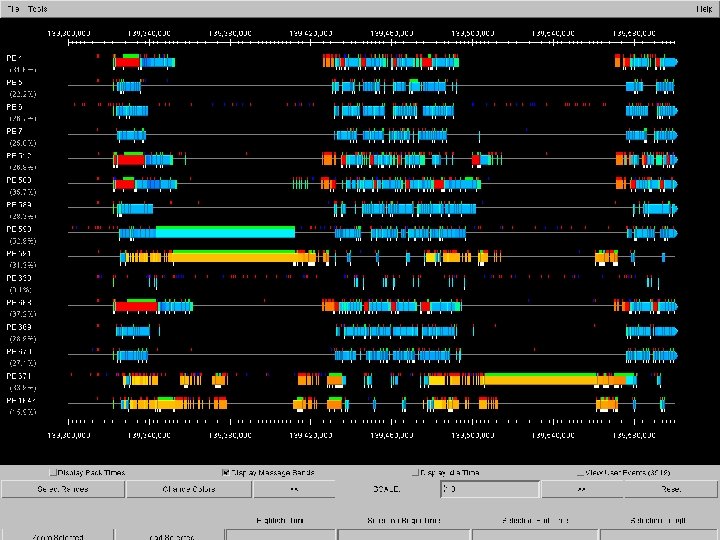720x540 pixels.
Task: Open the File menu
Action: 13,9
